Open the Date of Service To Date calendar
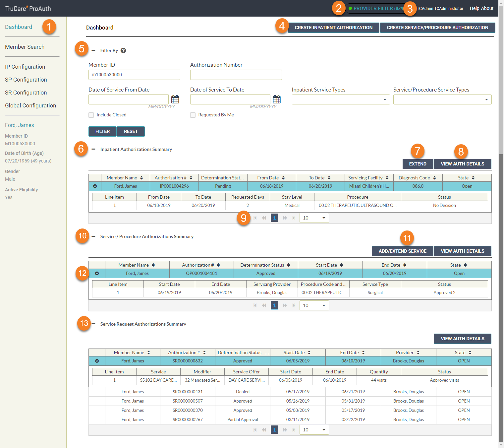Image resolution: width=504 pixels, height=448 pixels. (x=277, y=99)
